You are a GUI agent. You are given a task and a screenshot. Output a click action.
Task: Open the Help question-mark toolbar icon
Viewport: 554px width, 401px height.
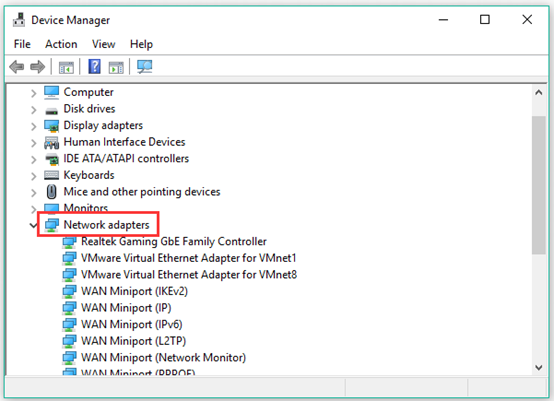[x=94, y=66]
